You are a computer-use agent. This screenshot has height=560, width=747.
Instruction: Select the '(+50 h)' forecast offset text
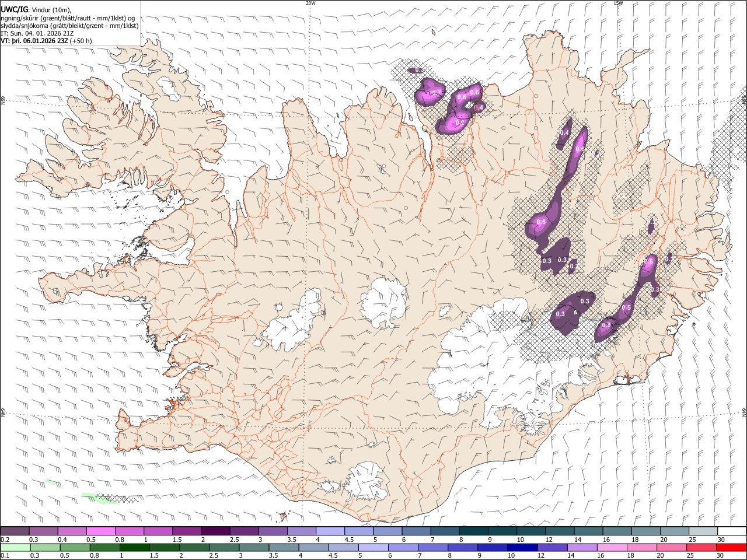81,41
